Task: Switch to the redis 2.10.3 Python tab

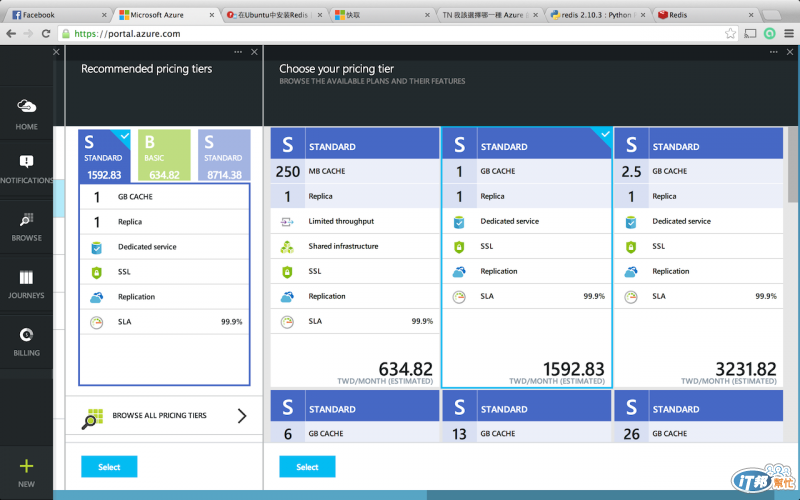Action: (x=597, y=15)
